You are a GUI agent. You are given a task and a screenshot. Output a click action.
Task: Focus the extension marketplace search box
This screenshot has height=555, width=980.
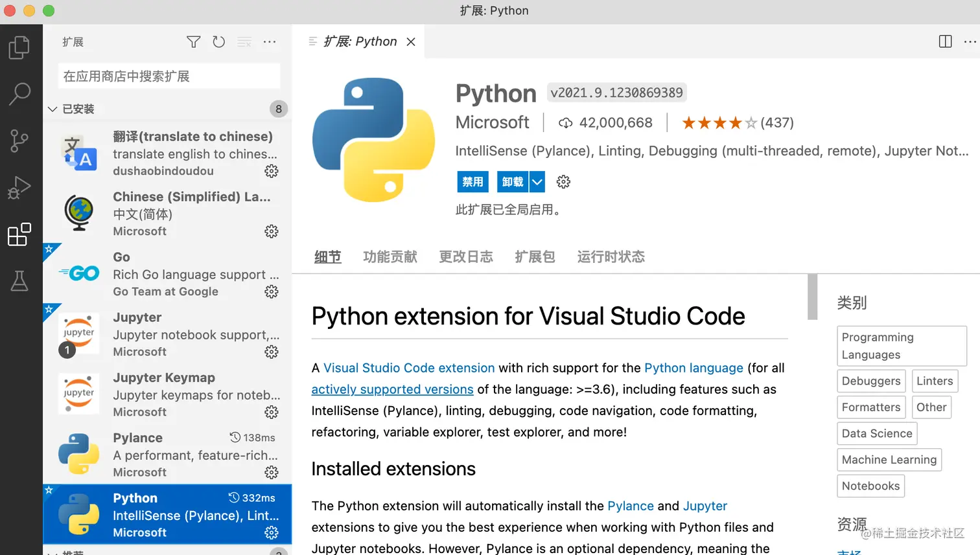[x=169, y=76]
